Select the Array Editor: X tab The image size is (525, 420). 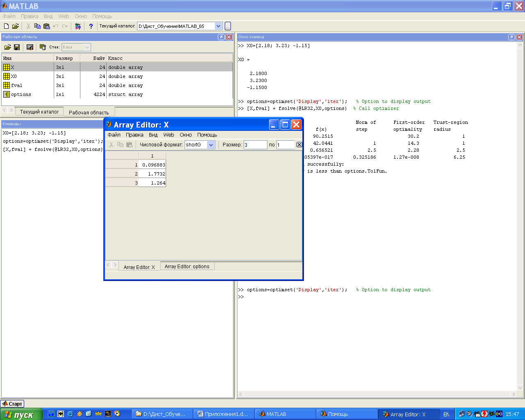tap(139, 267)
